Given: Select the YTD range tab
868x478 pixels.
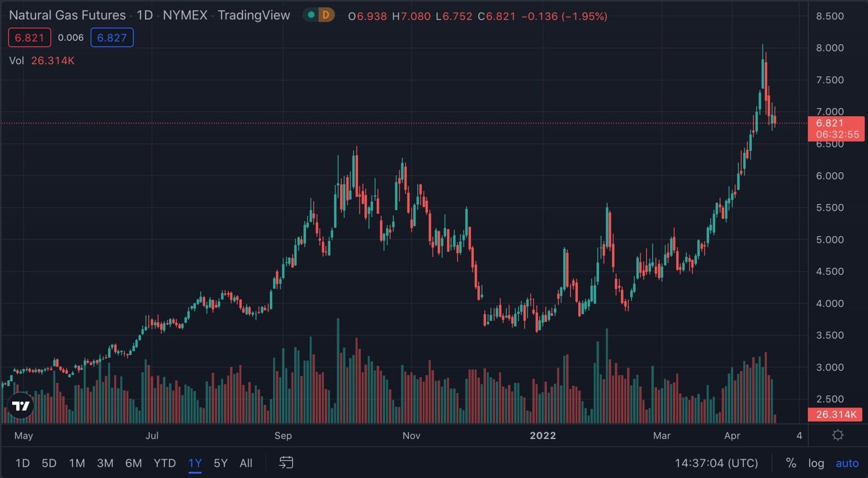Looking at the screenshot, I should (165, 463).
